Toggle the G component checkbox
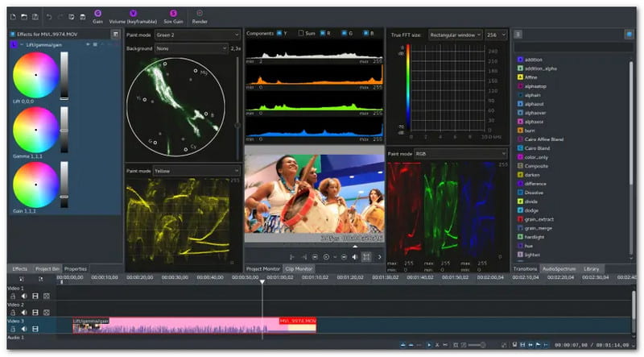This screenshot has width=644, height=357. pyautogui.click(x=345, y=33)
